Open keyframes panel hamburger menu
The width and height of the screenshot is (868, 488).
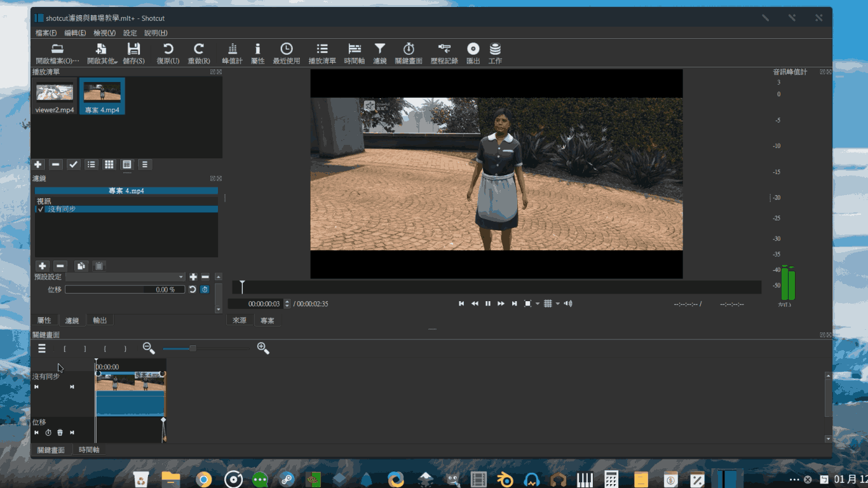click(x=42, y=348)
